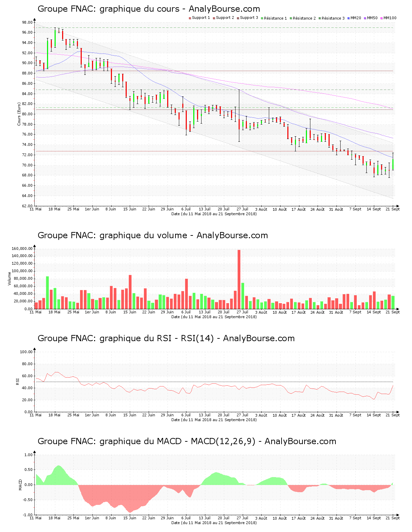Select the 'Résistance 1' legend label
Viewport: 412px width, 532px height.
pyautogui.click(x=275, y=18)
